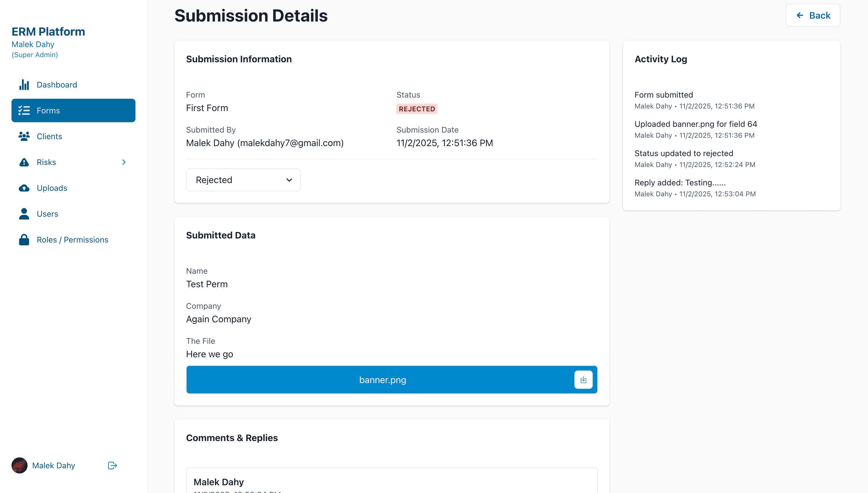Click the submitter email malekdahy7@gmail.com

click(290, 143)
